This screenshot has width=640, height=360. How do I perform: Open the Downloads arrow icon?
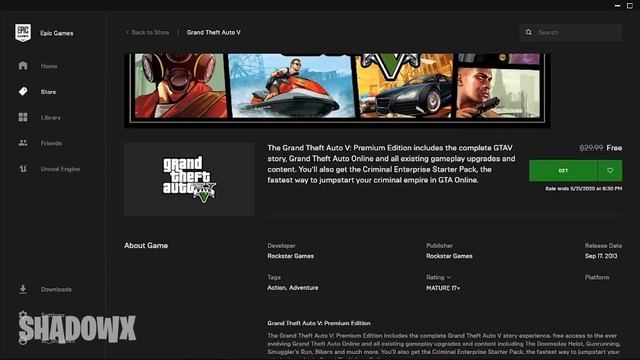(23, 289)
